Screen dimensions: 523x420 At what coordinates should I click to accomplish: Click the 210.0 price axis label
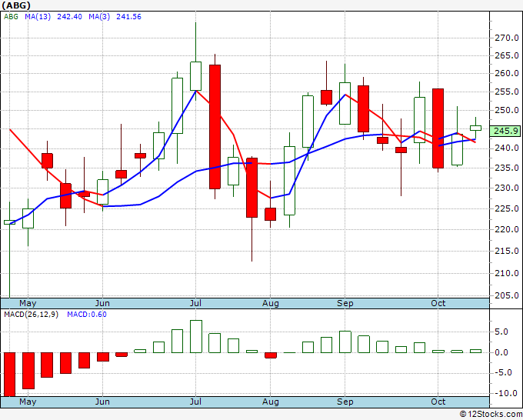(506, 273)
